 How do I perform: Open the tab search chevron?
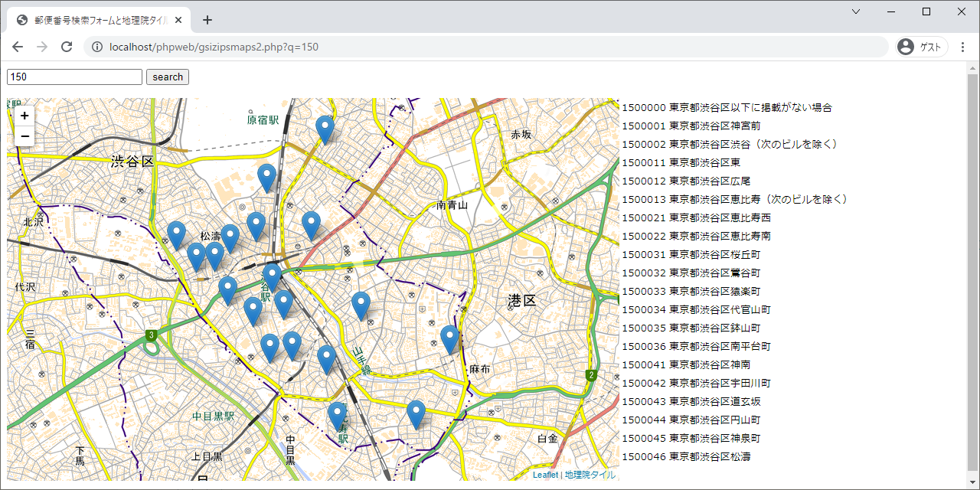pos(855,11)
